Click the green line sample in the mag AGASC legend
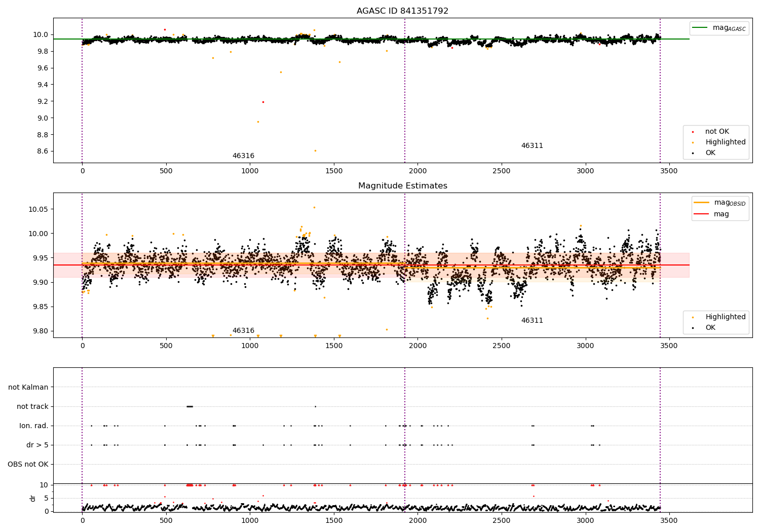760x532 pixels. [700, 28]
